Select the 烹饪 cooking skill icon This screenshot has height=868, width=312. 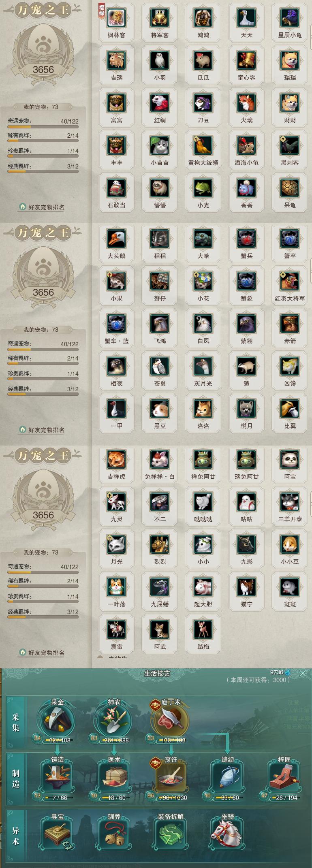click(x=171, y=778)
